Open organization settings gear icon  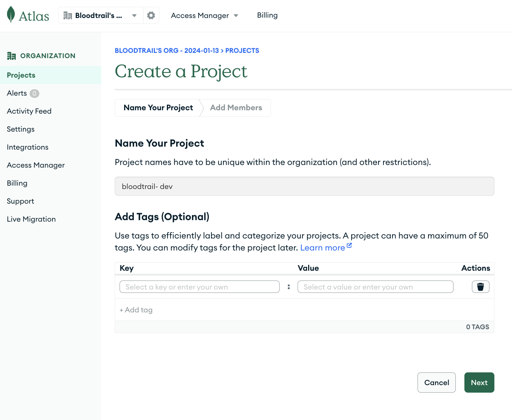click(x=151, y=15)
